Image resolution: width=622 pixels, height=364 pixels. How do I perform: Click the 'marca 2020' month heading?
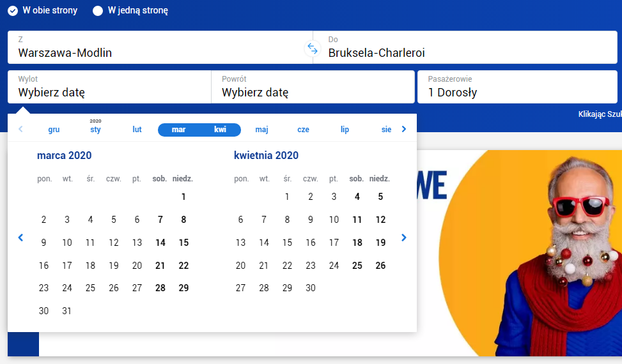[65, 155]
